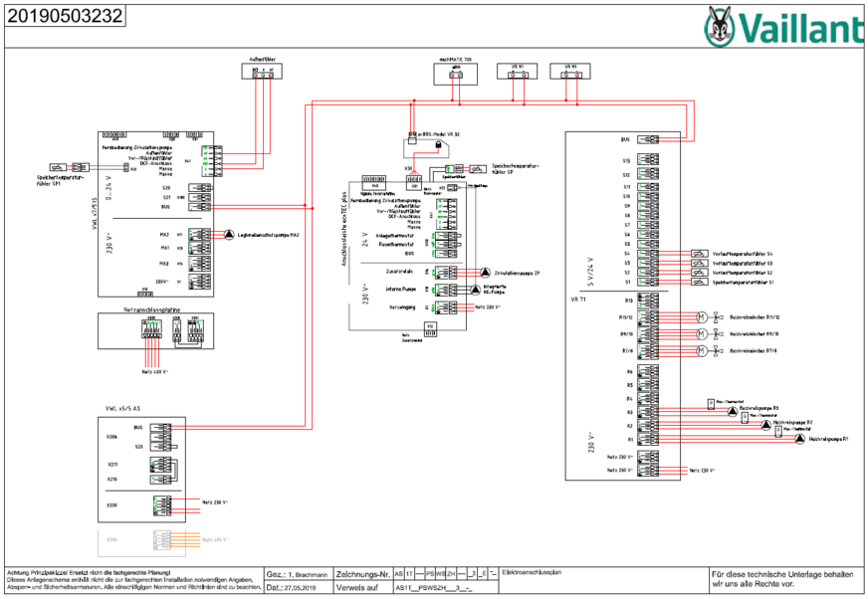
Task: Click the BUS terminal of the VWL x7/5 IS board
Action: point(200,207)
